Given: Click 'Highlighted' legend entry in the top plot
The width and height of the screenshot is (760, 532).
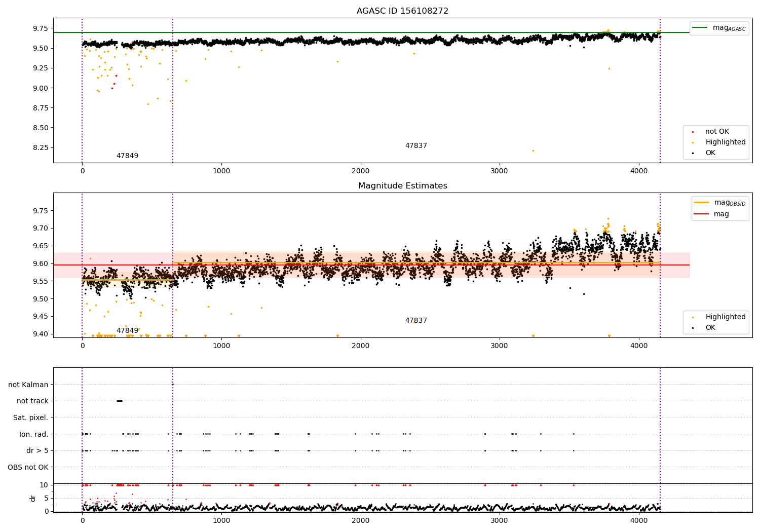Looking at the screenshot, I should click(726, 142).
